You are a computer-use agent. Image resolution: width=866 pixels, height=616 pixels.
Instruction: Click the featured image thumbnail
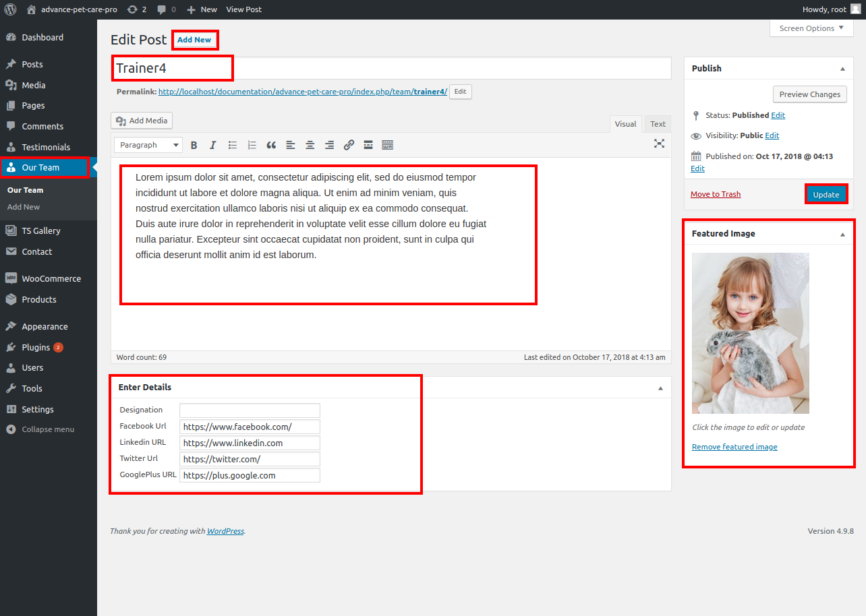[751, 333]
